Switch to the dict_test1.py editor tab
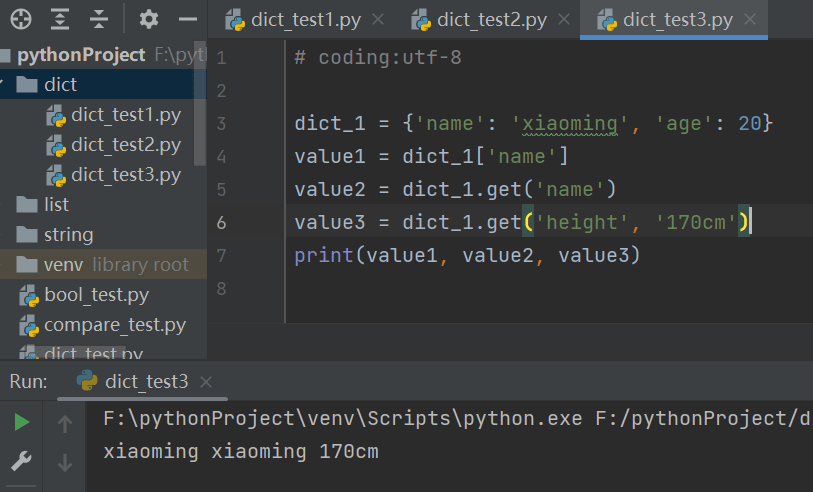Screen dimensions: 813x492 (x=292, y=20)
